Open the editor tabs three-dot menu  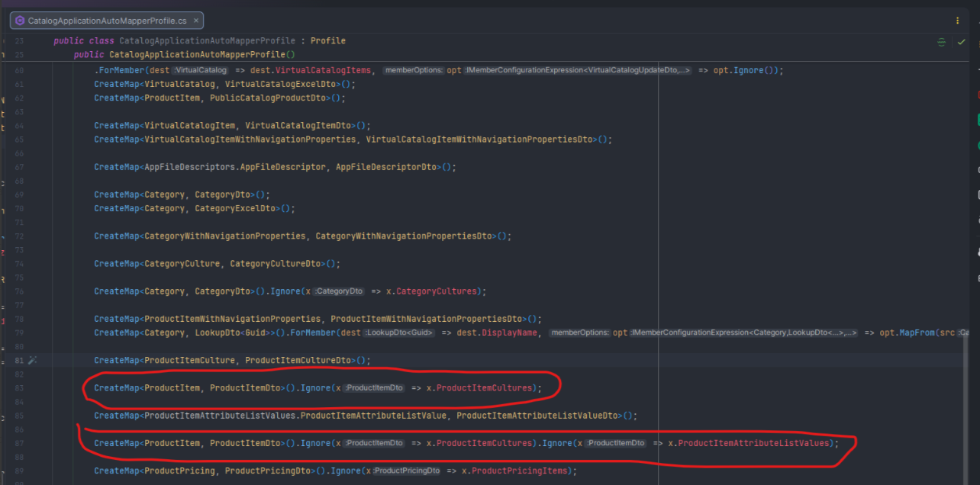click(958, 21)
